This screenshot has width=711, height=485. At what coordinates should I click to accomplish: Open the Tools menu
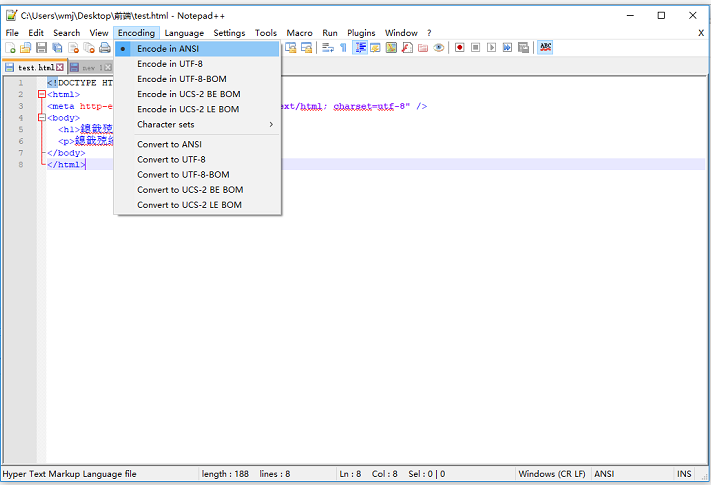click(266, 33)
